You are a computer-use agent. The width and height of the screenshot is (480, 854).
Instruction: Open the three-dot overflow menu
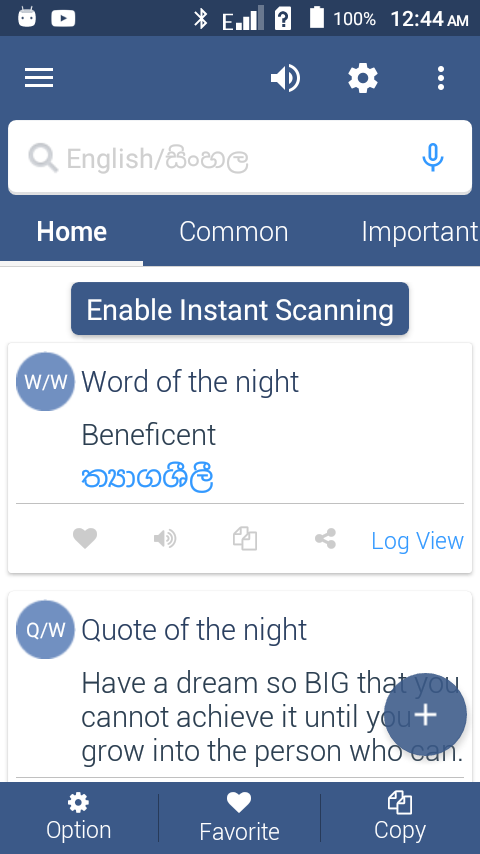[x=441, y=78]
